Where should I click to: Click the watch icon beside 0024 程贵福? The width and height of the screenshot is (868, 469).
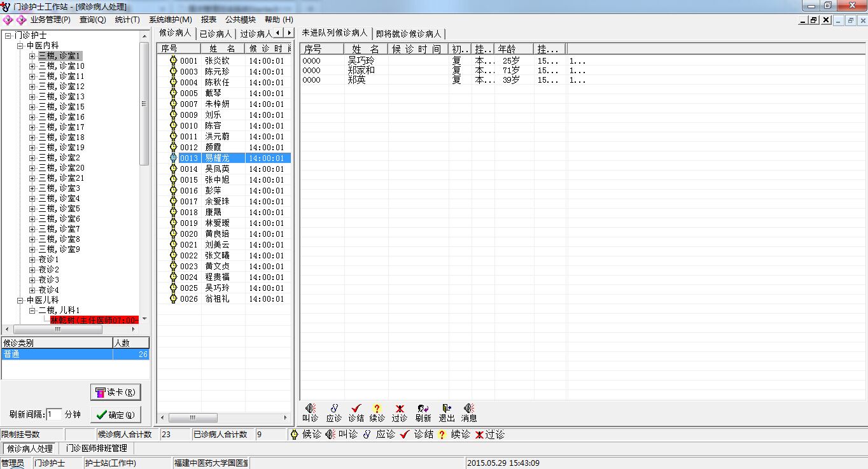(173, 277)
